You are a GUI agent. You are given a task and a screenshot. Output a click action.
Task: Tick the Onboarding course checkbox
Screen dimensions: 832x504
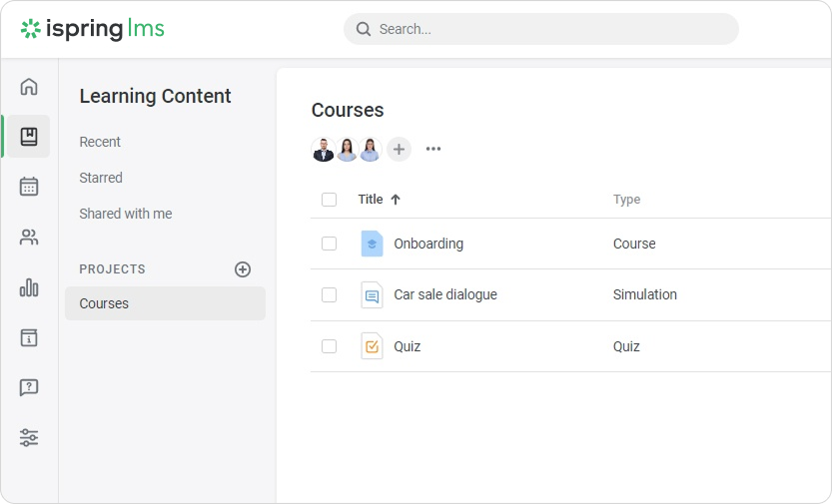coord(330,244)
